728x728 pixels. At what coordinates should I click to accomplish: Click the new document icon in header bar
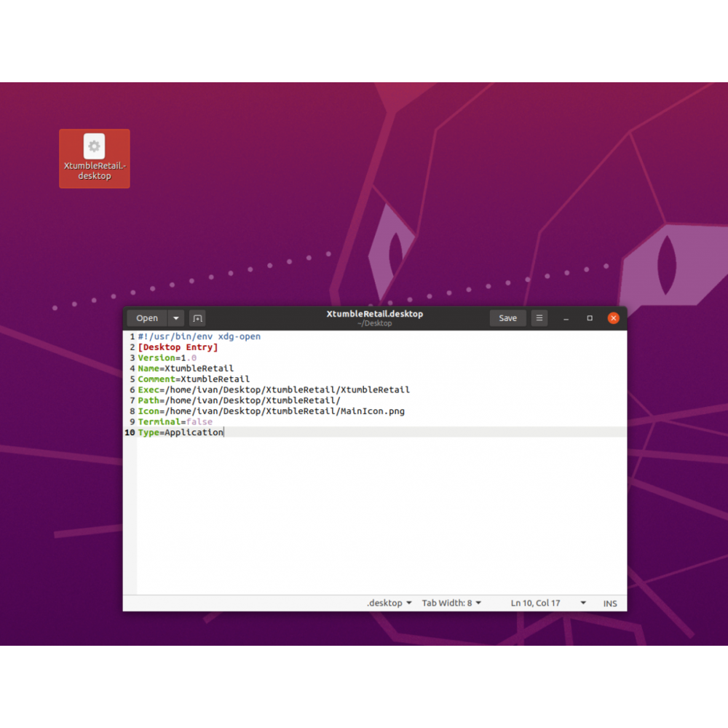pyautogui.click(x=197, y=318)
